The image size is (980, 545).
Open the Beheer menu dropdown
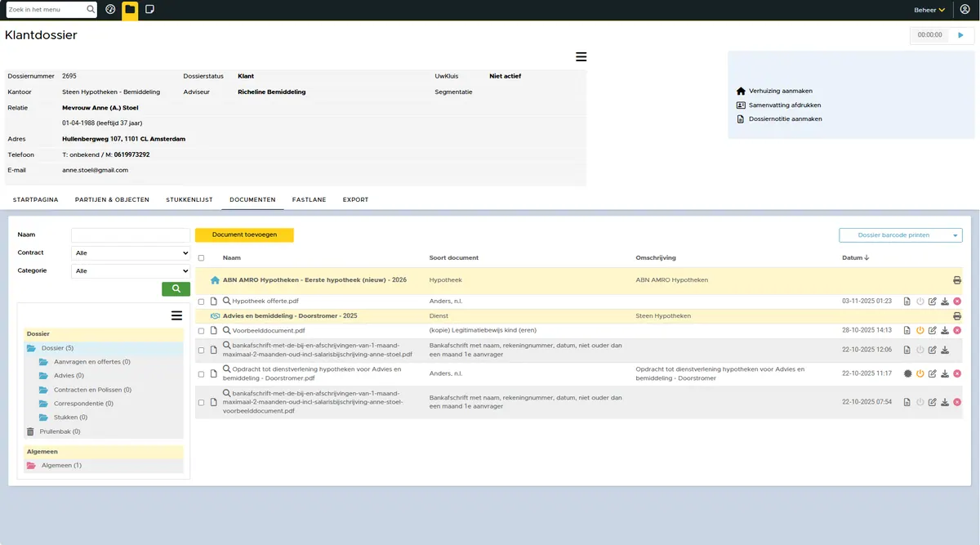tap(929, 10)
